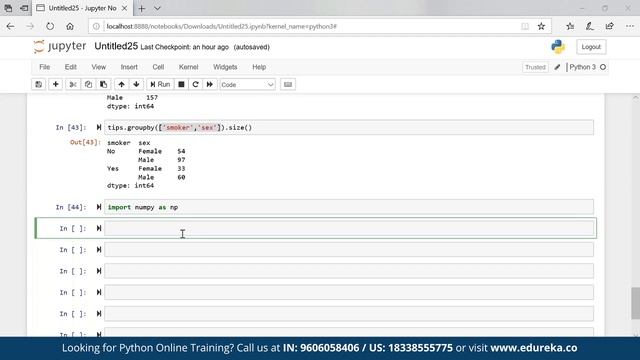640x360 pixels.
Task: Open the View menu
Action: tap(98, 67)
